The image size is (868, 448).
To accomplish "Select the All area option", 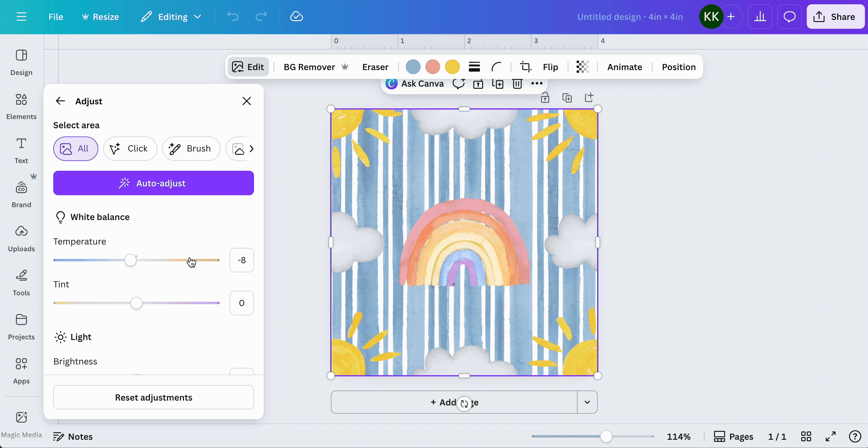I will click(76, 148).
